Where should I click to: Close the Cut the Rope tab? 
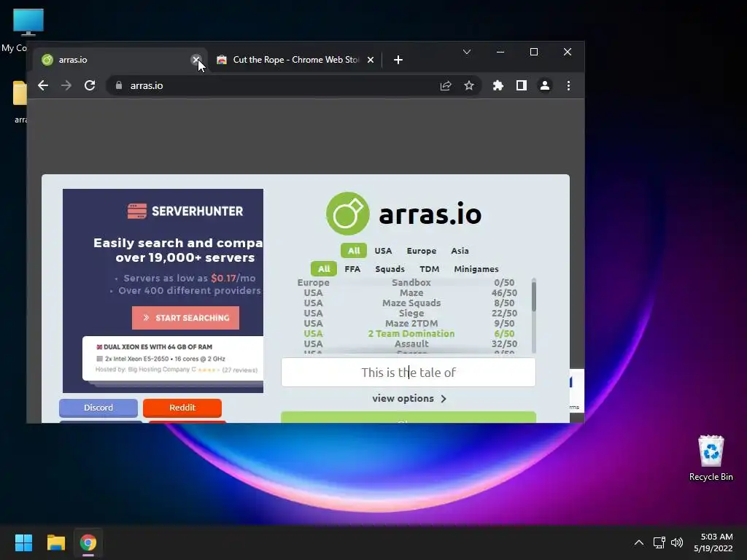pyautogui.click(x=371, y=60)
